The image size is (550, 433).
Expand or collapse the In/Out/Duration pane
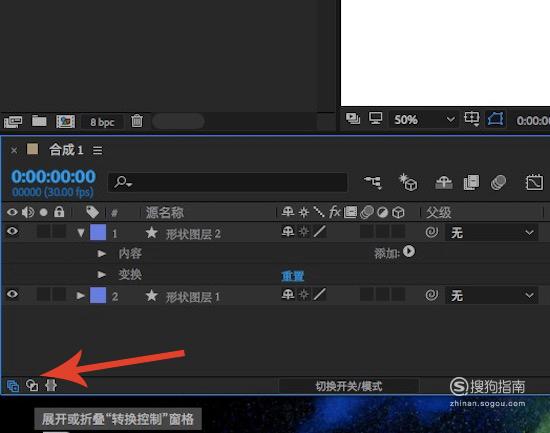click(51, 385)
